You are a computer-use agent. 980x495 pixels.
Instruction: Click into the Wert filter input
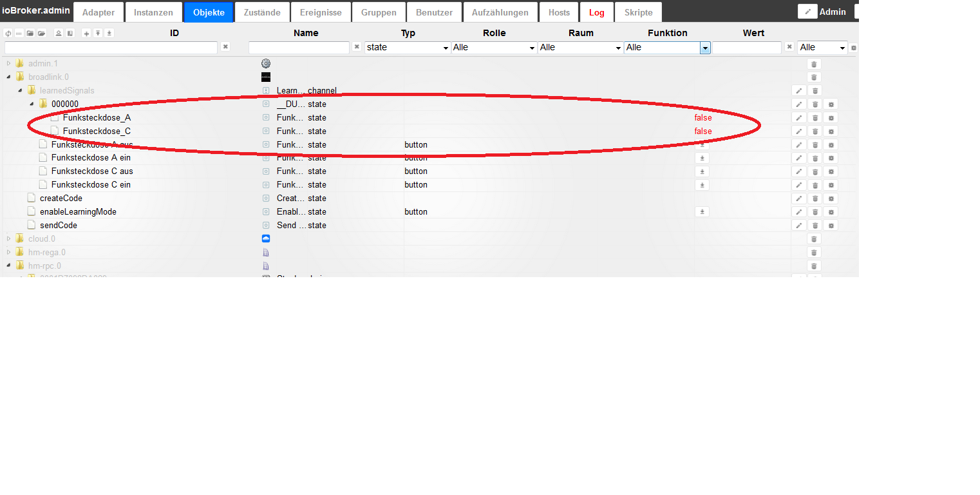click(x=747, y=48)
